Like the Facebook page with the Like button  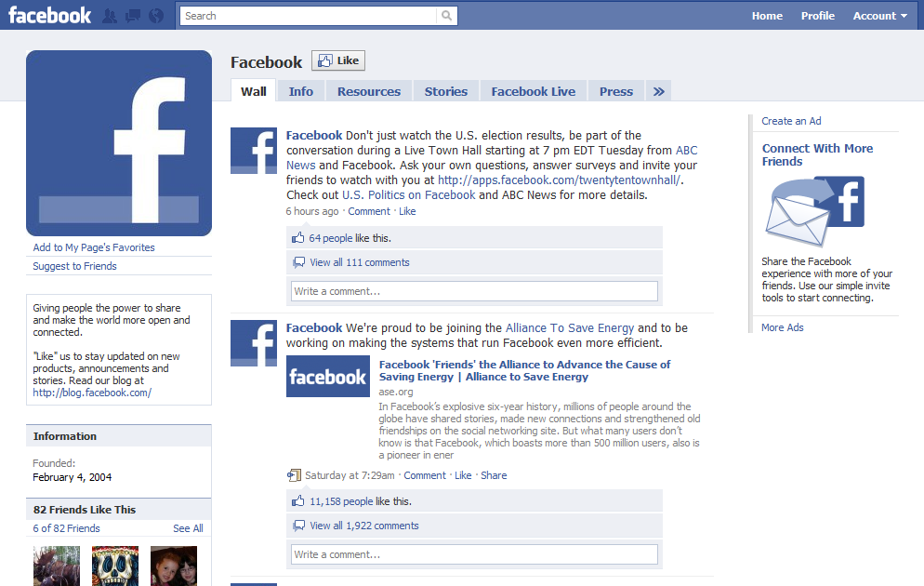coord(338,60)
